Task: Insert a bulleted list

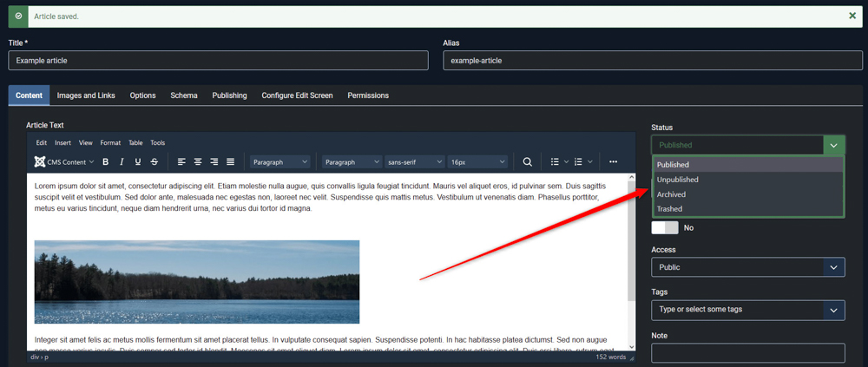Action: tap(555, 161)
